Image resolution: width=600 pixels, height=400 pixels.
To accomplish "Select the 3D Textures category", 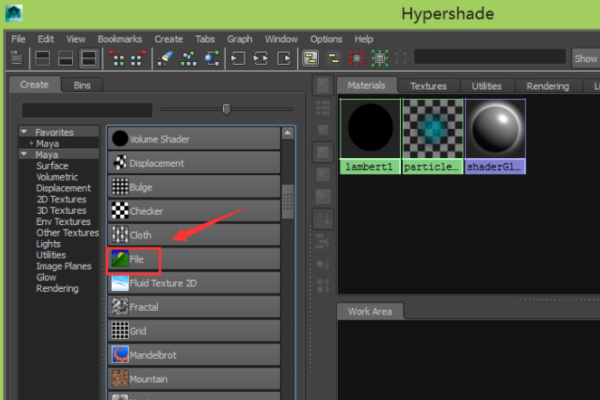I will 62,210.
